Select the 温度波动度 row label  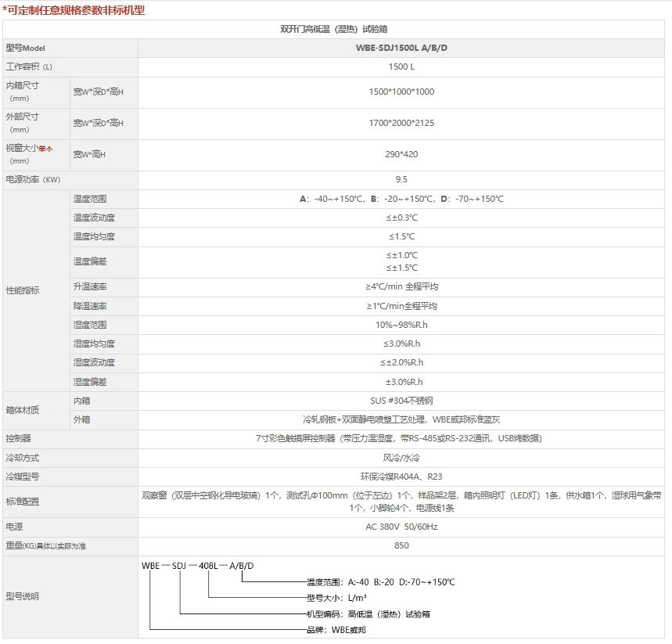pos(94,218)
